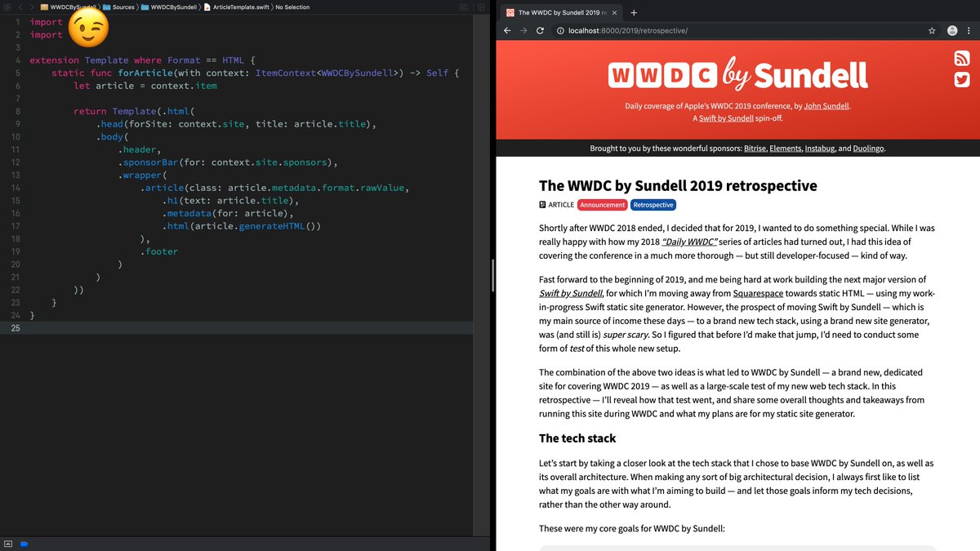Bookmark this page with the star icon
This screenshot has width=980, height=551.
coord(932,31)
